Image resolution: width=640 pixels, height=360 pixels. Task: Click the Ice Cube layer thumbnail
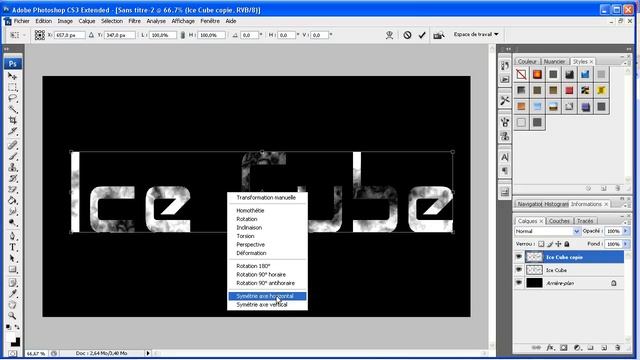534,270
